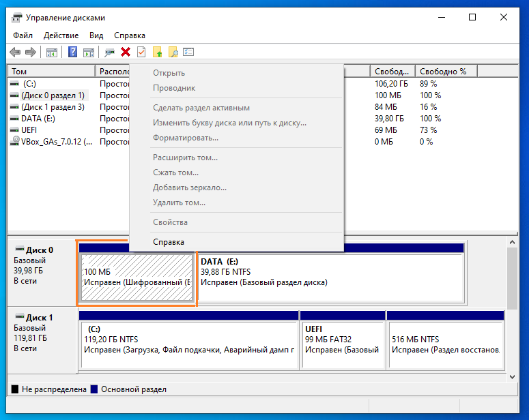Click the Располо... column header
This screenshot has width=529, height=420.
tap(113, 72)
